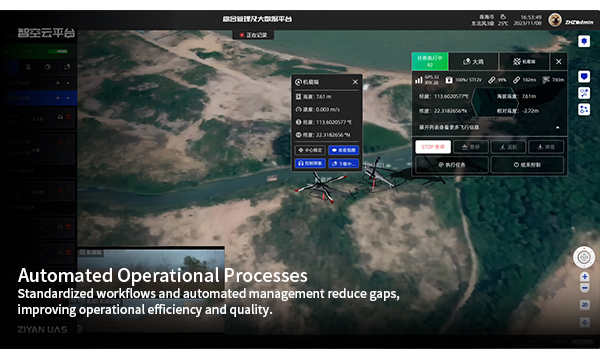Click the GPS signal strength bars icon

click(x=419, y=80)
